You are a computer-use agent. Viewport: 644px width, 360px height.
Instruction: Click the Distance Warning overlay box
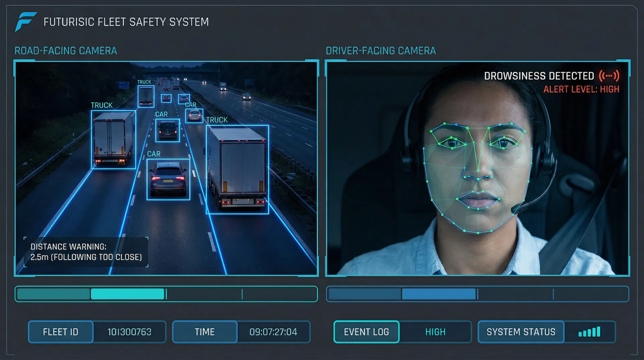(86, 252)
